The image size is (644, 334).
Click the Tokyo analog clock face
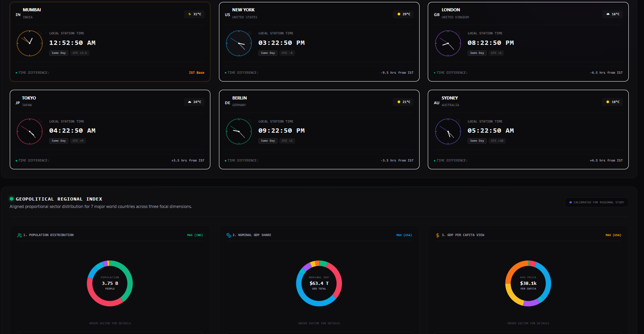[x=30, y=131]
